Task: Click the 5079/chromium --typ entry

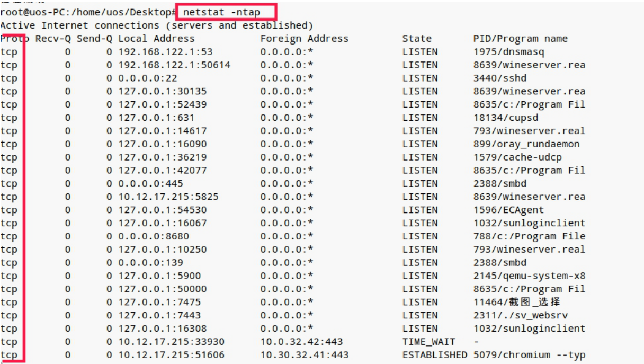Action: coord(529,355)
